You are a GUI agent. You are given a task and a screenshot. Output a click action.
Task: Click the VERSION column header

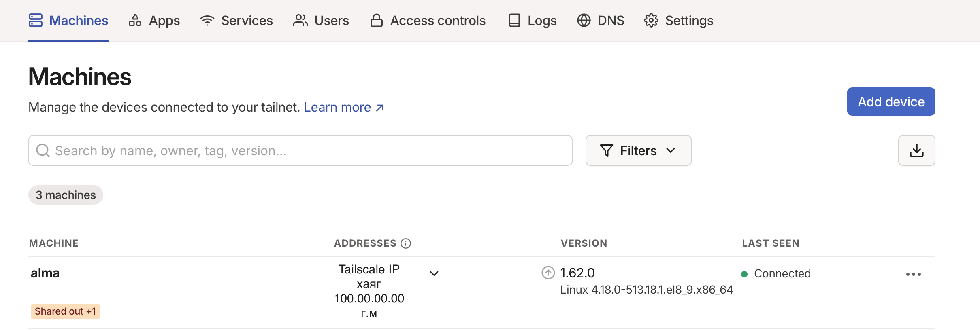584,243
